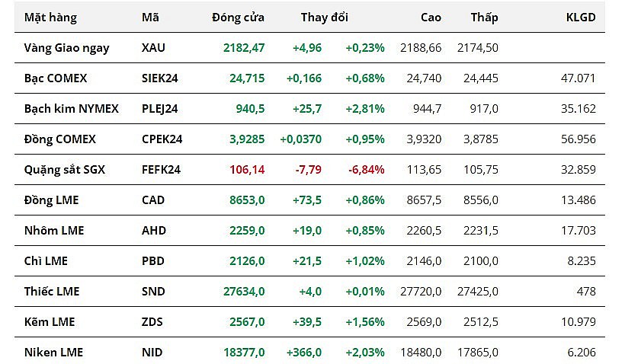This screenshot has width=625, height=364.
Task: Click the FEFK24 ticker code
Action: click(x=160, y=170)
